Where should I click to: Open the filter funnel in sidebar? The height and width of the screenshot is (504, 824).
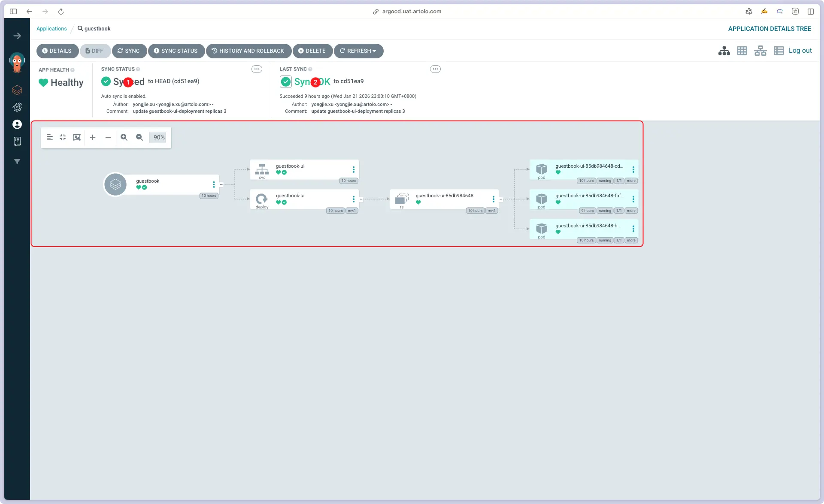pyautogui.click(x=17, y=162)
